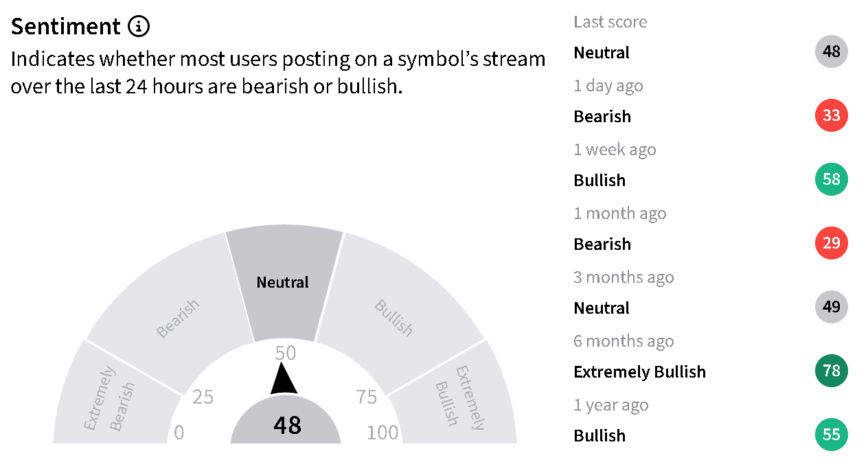This screenshot has width=868, height=473.
Task: Click the black gauge needle pointer
Action: pyautogui.click(x=283, y=378)
